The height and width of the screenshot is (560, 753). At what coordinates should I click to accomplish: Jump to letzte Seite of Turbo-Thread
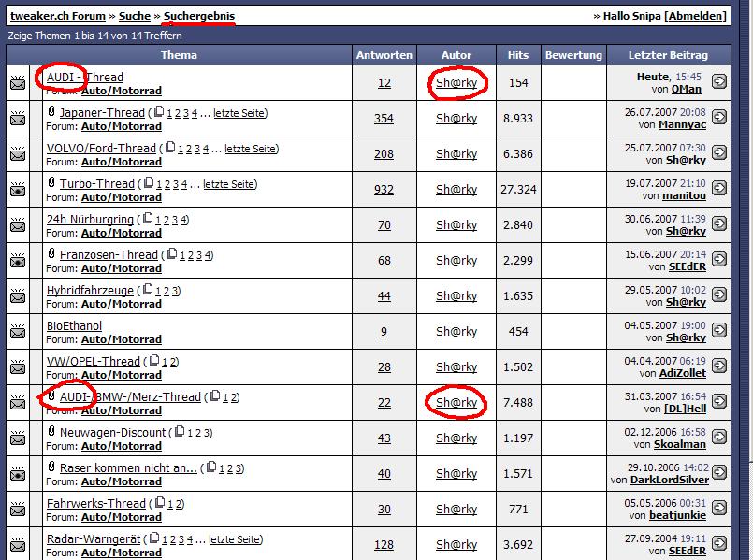229,184
